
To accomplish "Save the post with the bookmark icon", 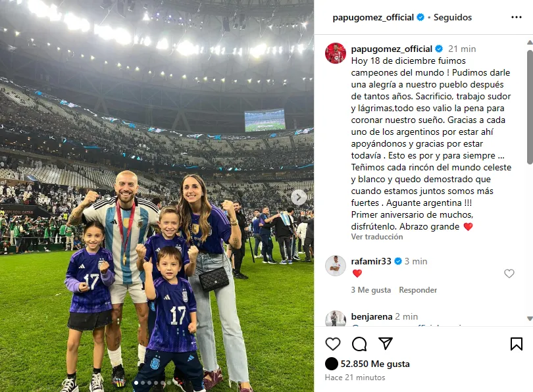I will (517, 343).
